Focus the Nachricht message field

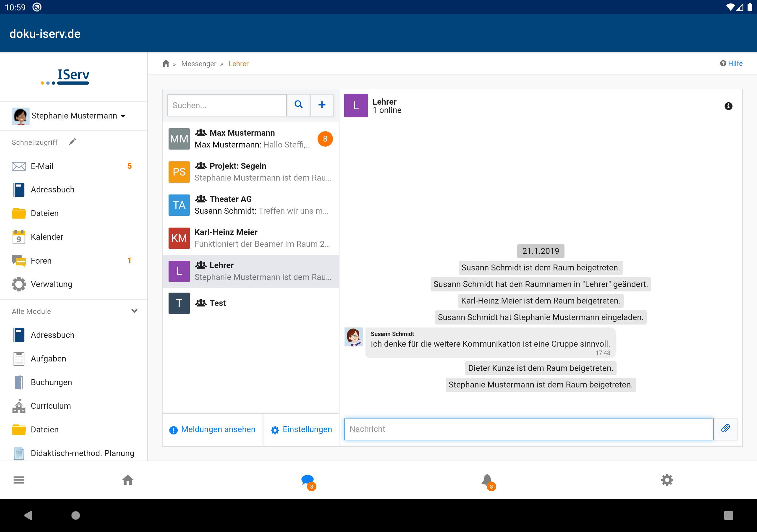529,429
